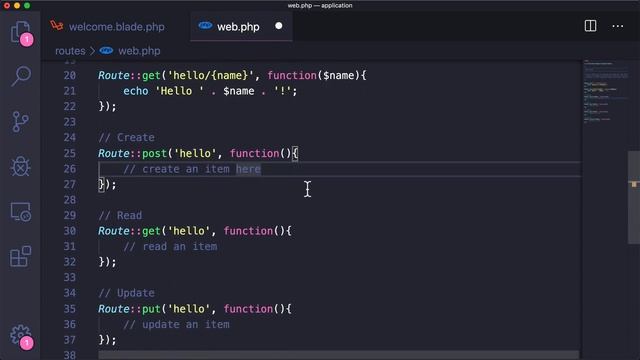This screenshot has height=360, width=640.
Task: Click the '// Read' comment
Action: click(x=120, y=216)
